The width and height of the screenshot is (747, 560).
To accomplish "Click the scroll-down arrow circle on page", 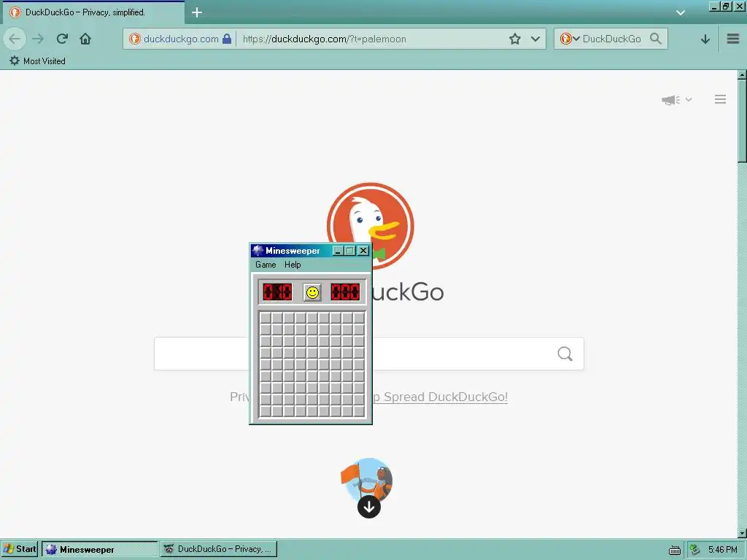I will click(368, 507).
